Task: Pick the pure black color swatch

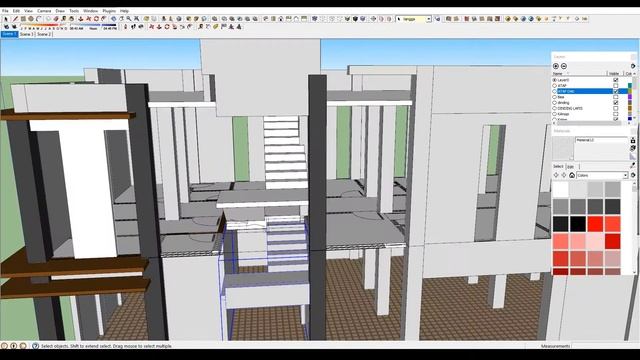Action: coord(578,224)
